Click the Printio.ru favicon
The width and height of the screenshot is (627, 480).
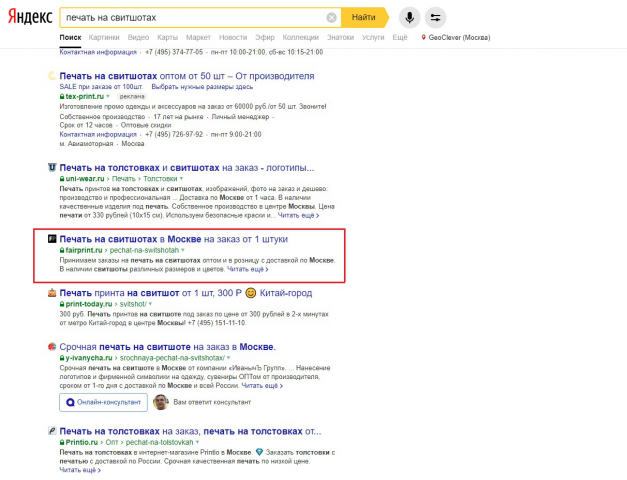pyautogui.click(x=52, y=431)
